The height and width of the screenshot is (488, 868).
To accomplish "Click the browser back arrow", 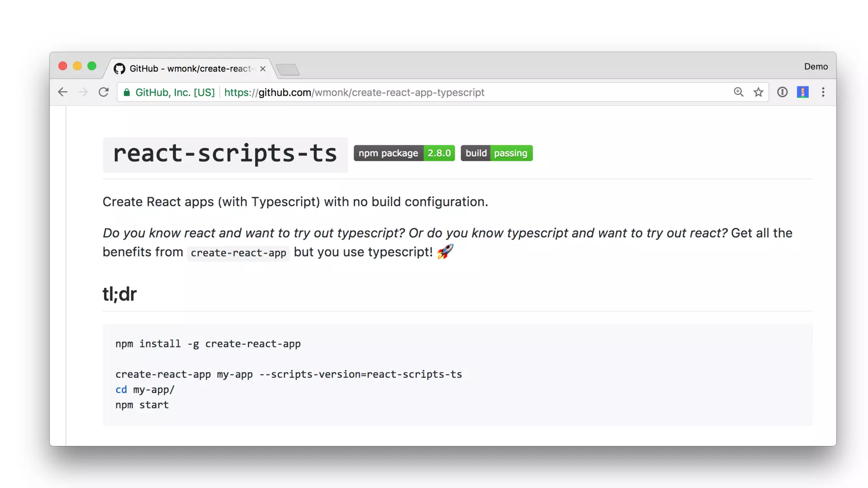I will (63, 92).
